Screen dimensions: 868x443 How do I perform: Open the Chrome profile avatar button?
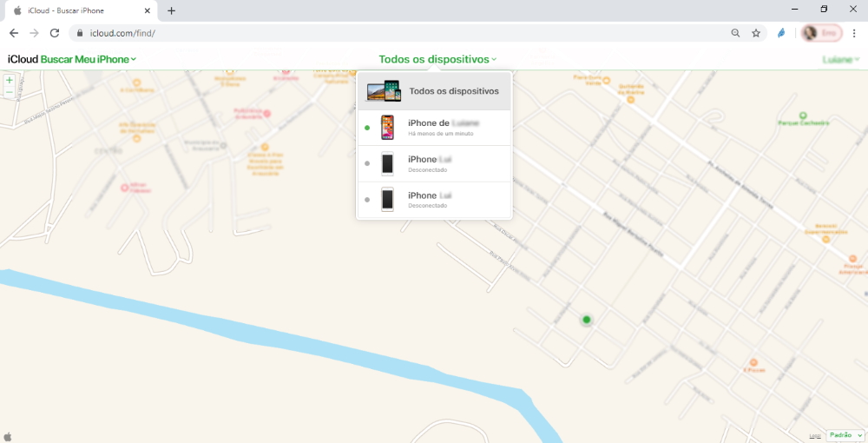(x=821, y=33)
